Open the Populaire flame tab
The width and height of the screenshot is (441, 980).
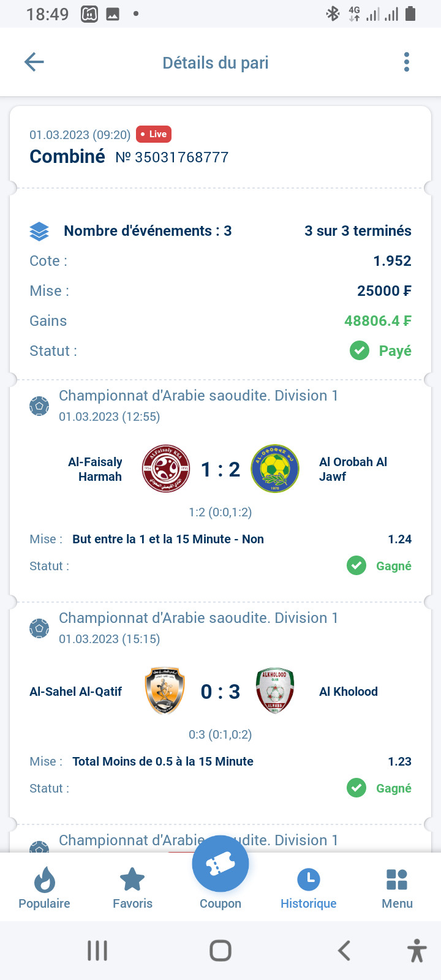click(44, 888)
